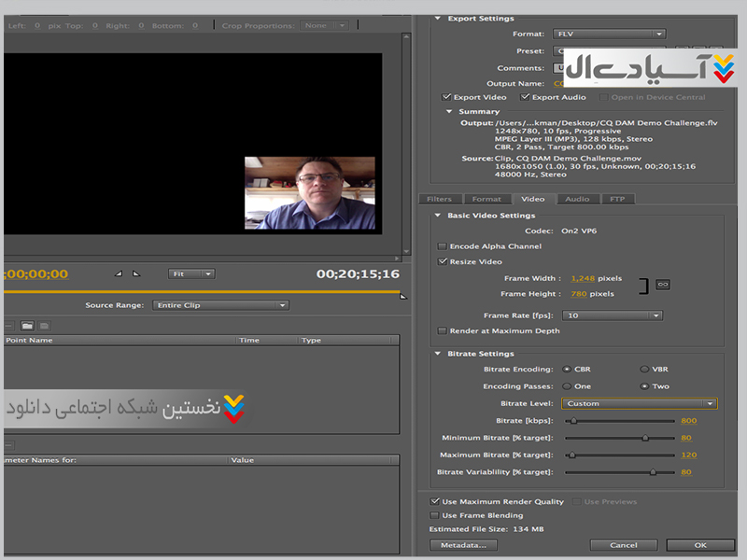Click the set in point marker icon

[x=118, y=273]
